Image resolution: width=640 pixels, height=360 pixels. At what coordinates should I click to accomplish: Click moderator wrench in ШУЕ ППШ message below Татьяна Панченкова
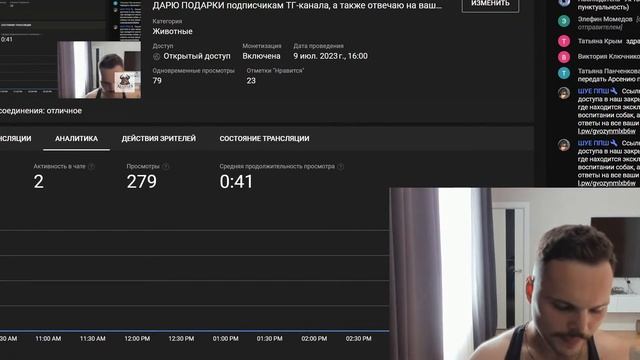[x=614, y=91]
